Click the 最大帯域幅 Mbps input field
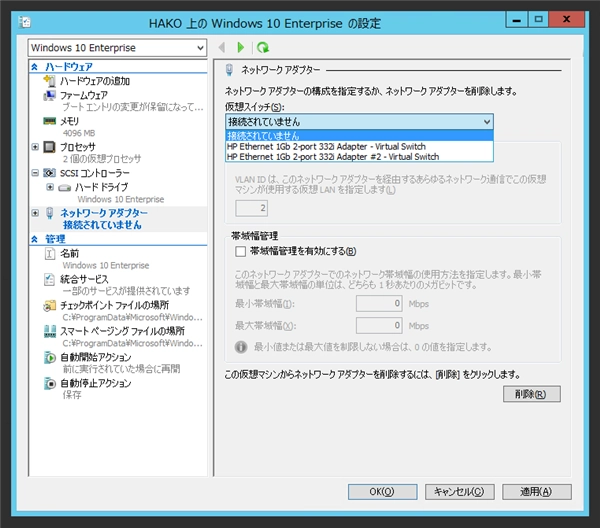The height and width of the screenshot is (528, 600). click(379, 326)
